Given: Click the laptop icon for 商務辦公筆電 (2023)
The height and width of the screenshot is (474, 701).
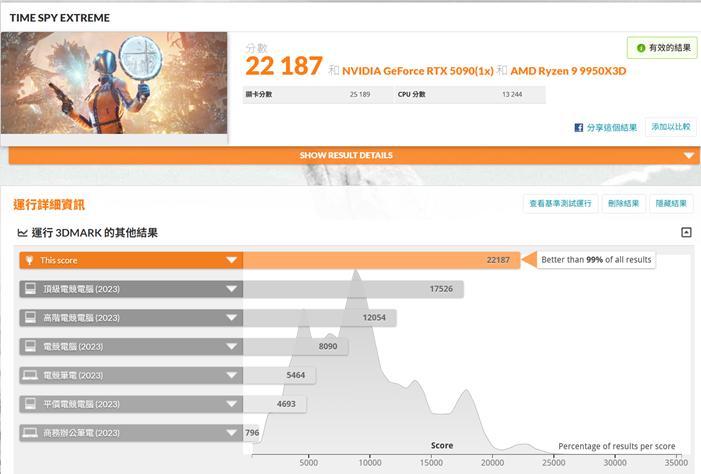Looking at the screenshot, I should click(29, 433).
